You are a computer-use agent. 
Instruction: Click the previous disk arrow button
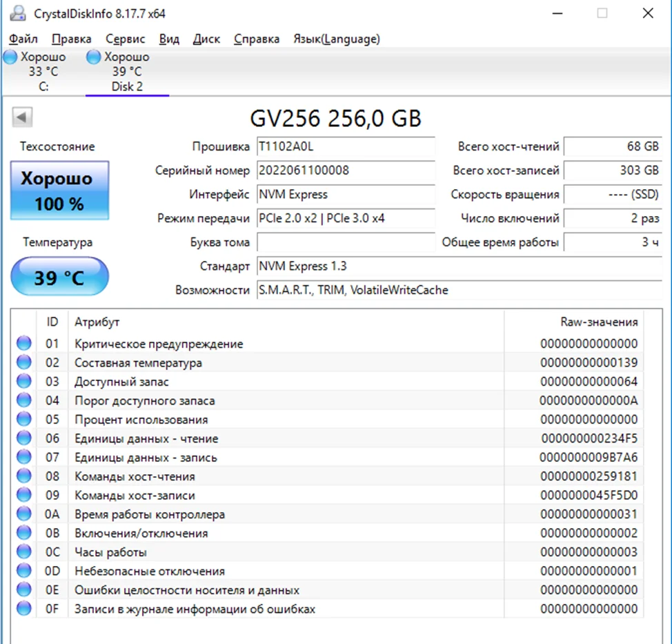point(22,117)
